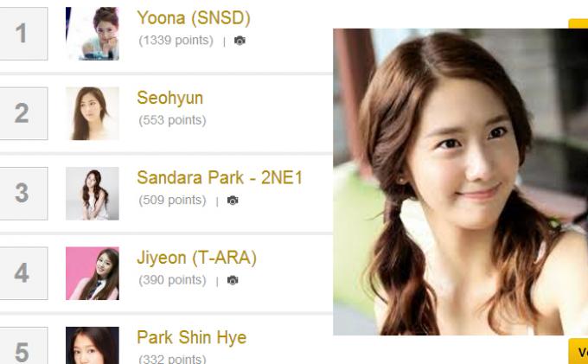Image resolution: width=588 pixels, height=364 pixels.
Task: Click thumbnail in the rank 1 row
Action: coord(93,34)
